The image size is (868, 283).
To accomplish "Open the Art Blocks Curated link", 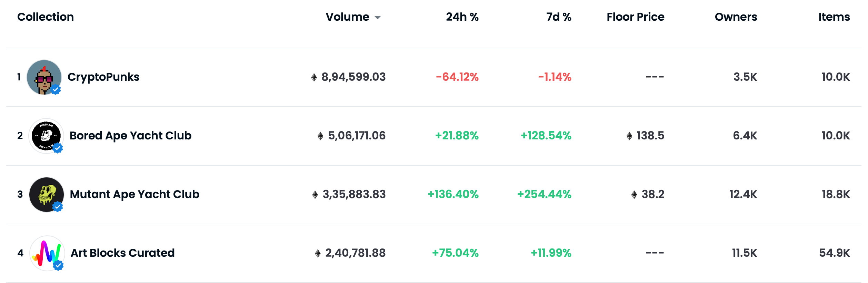I will tap(122, 253).
